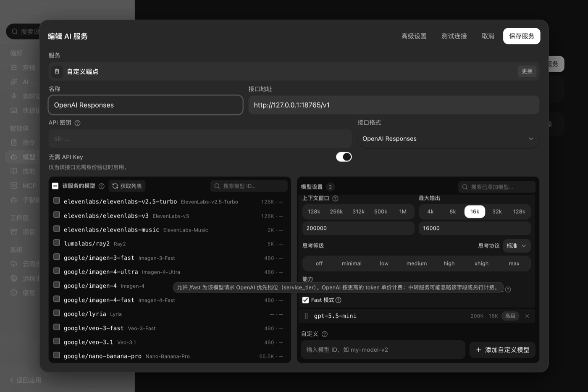588x392 pixels.
Task: Select 模型 in the background sidebar
Action: pos(23,157)
